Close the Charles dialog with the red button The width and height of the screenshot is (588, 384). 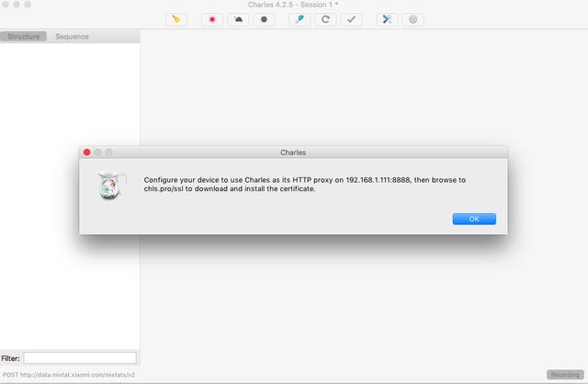click(87, 152)
